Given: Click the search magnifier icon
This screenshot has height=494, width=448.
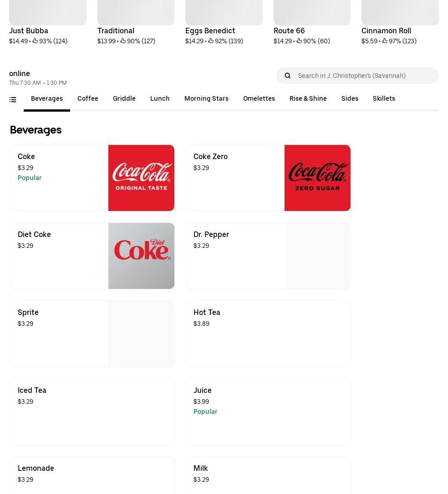Looking at the screenshot, I should (287, 76).
